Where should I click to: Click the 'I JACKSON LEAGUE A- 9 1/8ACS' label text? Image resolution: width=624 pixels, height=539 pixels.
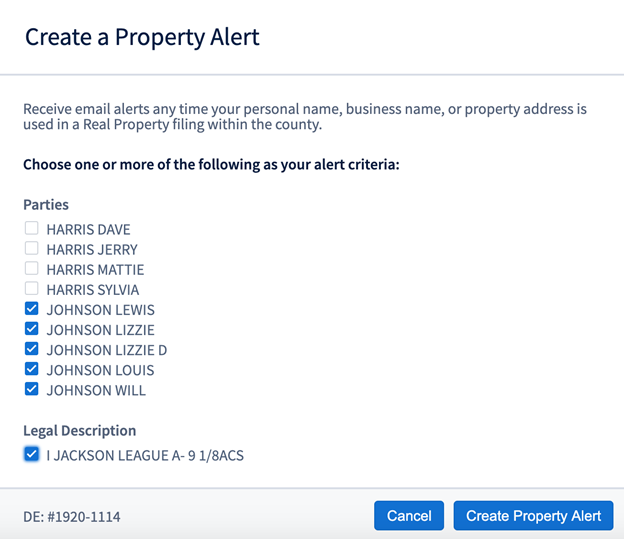(145, 456)
